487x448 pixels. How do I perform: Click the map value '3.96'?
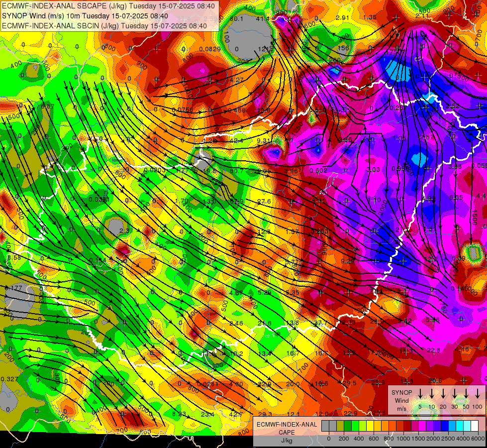tap(291, 171)
